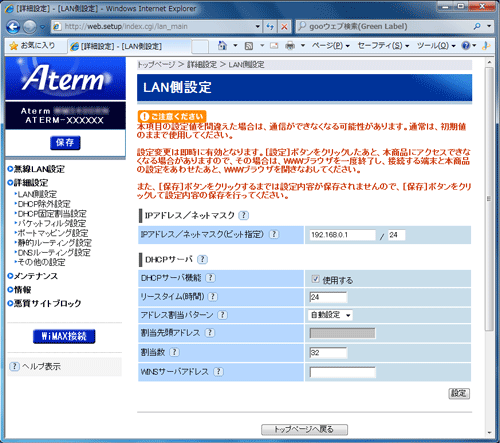Click the 保存 save button
500x443 pixels.
65,143
